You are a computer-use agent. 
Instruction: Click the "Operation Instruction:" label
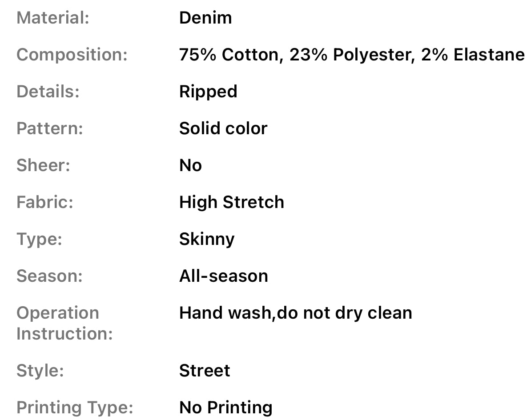(64, 323)
